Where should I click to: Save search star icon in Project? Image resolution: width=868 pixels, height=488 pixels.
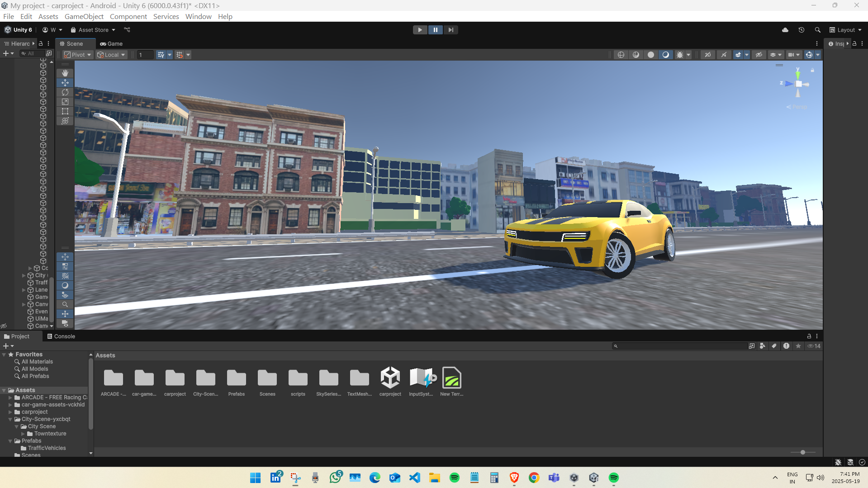[x=798, y=346]
